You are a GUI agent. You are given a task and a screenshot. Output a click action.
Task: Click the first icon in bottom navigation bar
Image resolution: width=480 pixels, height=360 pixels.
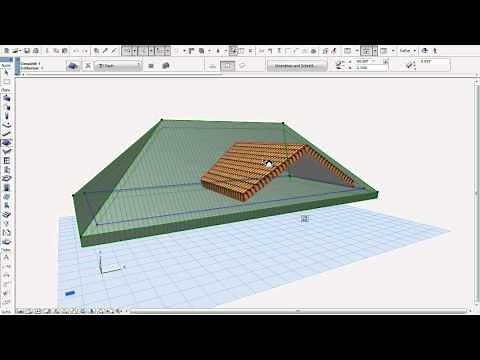(20, 311)
